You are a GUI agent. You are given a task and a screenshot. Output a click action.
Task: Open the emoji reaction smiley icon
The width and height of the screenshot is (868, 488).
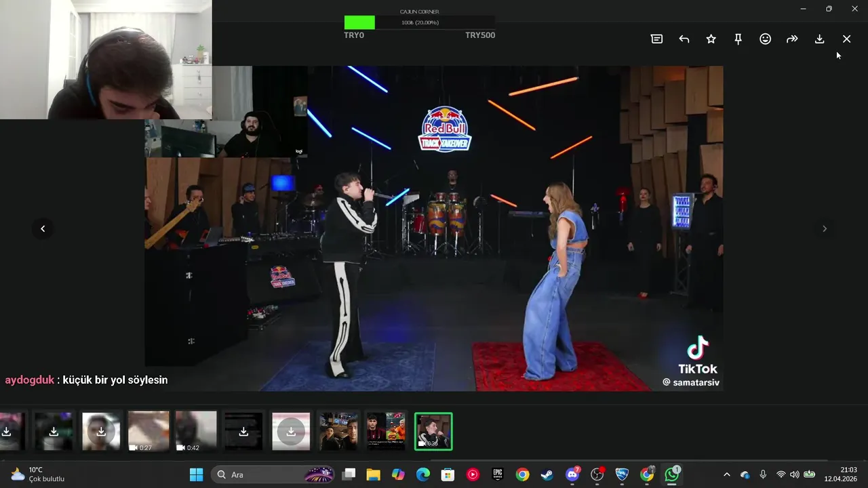point(765,39)
